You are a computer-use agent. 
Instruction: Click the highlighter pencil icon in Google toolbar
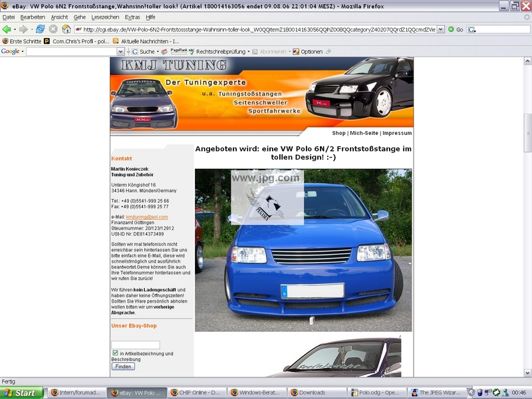pos(328,52)
